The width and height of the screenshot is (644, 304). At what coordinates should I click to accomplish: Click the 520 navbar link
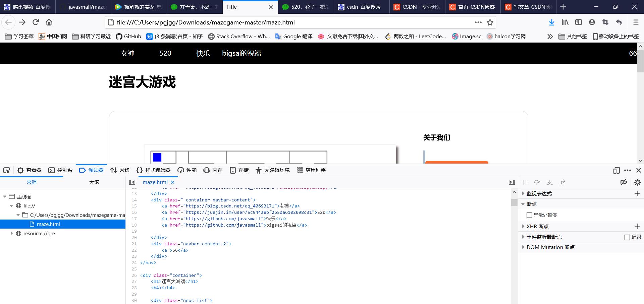(165, 53)
